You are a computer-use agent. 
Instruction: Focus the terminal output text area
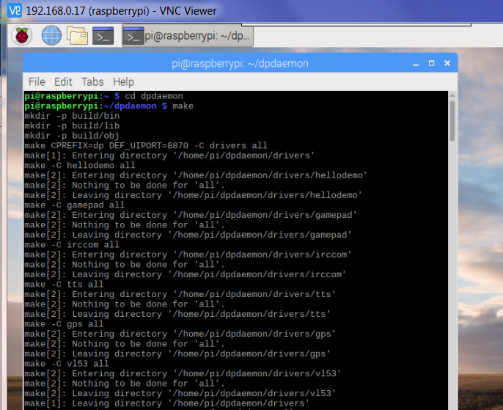[x=236, y=250]
